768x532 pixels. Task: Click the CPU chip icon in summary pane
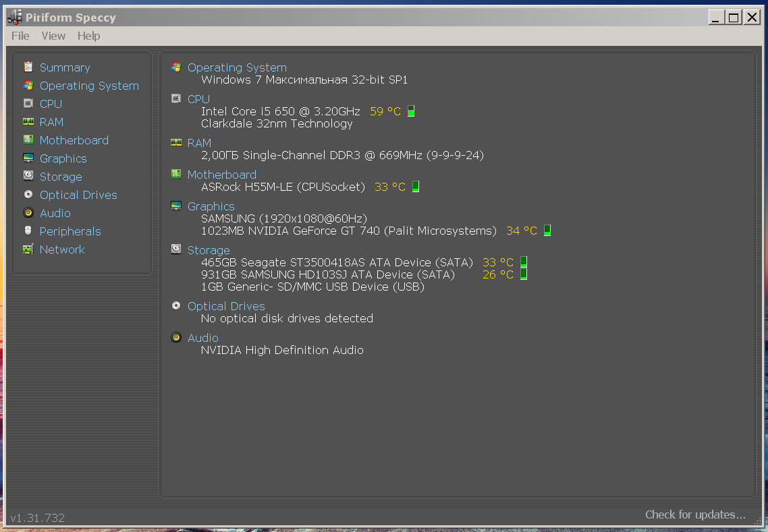pos(176,98)
